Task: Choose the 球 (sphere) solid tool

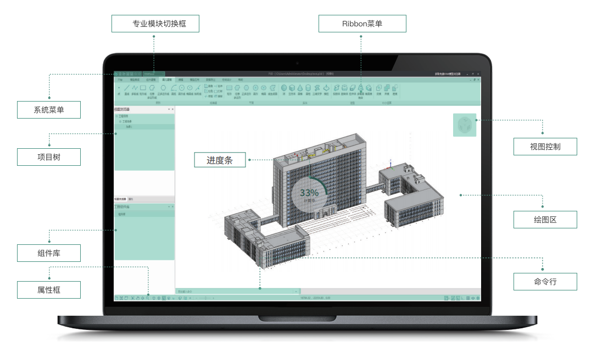Action: 284,88
